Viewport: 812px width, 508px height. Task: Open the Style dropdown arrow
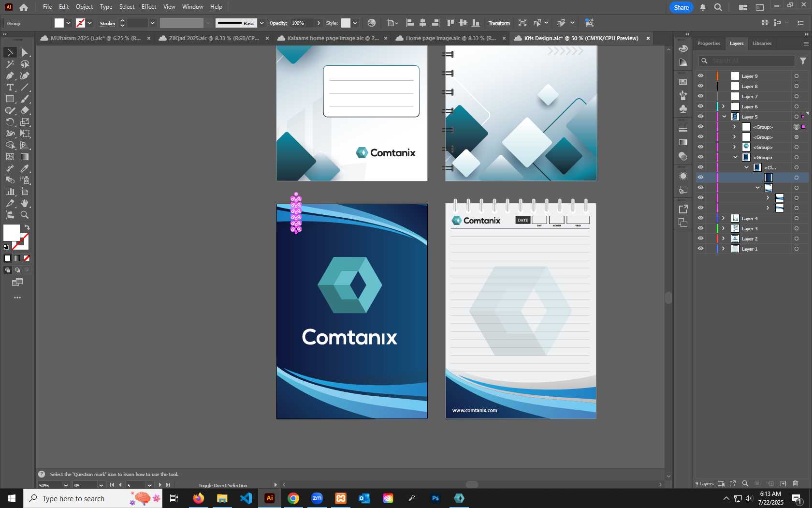pyautogui.click(x=355, y=23)
